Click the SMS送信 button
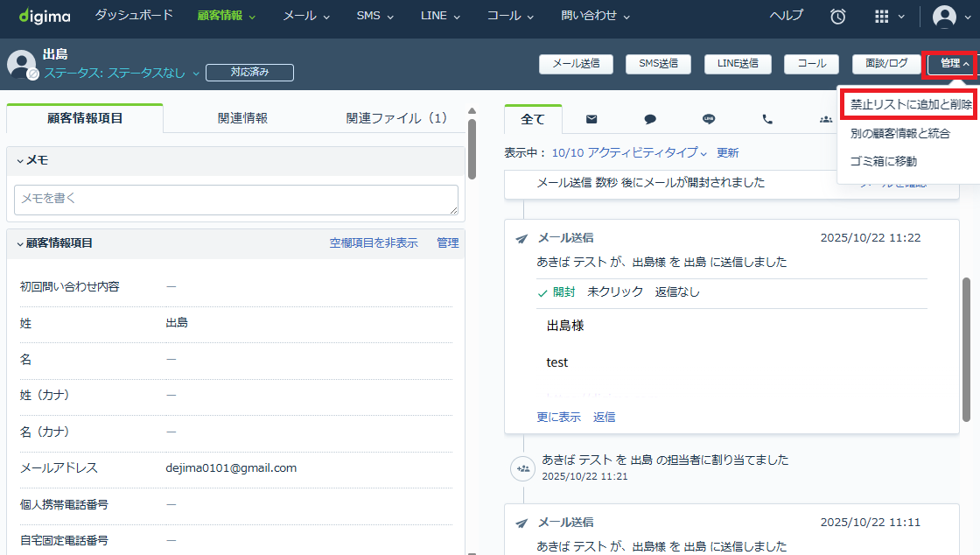This screenshot has height=555, width=980. click(x=658, y=64)
